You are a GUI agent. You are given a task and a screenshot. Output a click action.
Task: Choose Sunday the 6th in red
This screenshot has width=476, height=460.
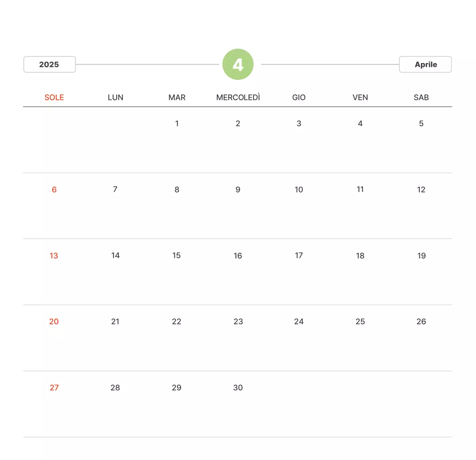point(54,189)
